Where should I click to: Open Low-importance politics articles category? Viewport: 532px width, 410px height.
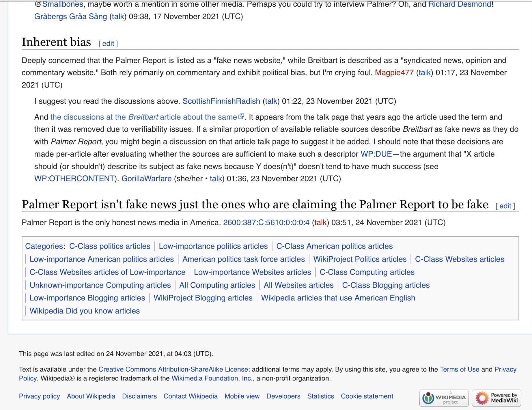point(213,246)
